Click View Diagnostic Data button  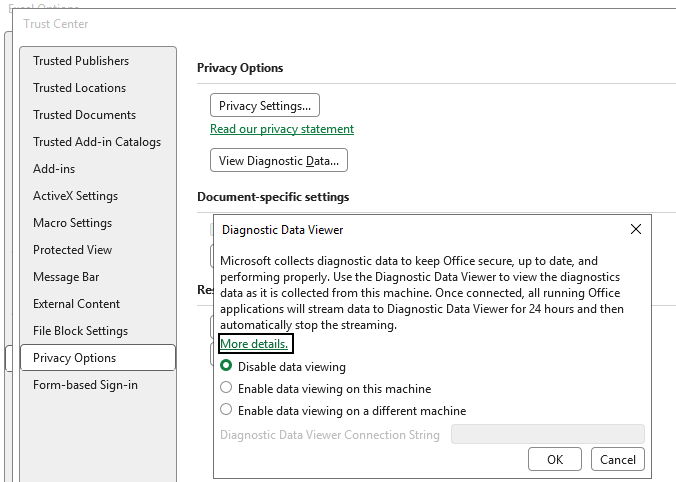(279, 159)
